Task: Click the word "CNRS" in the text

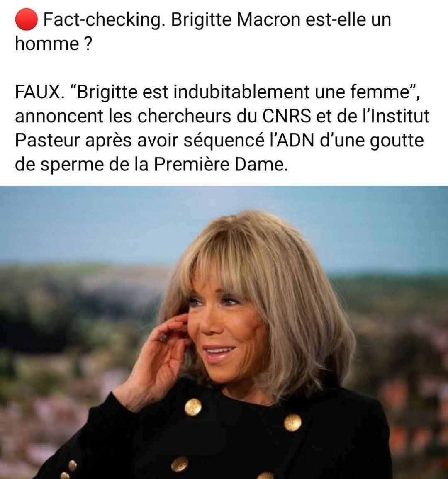Action: (x=286, y=116)
